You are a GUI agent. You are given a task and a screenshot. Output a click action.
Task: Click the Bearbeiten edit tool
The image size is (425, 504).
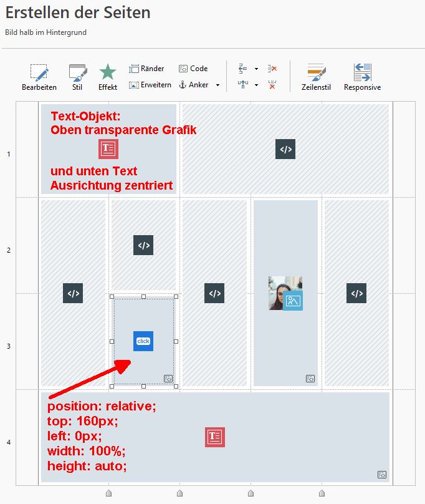point(39,77)
